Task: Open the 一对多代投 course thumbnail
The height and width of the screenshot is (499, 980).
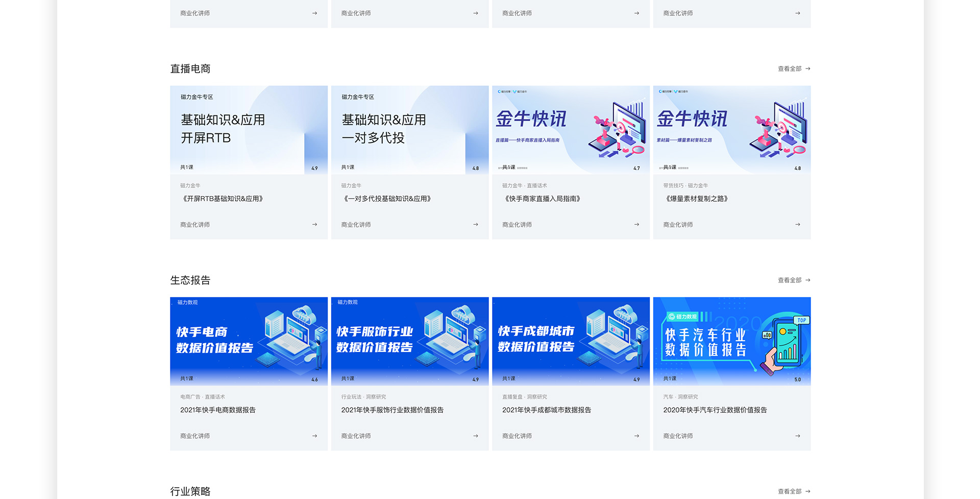Action: (409, 130)
